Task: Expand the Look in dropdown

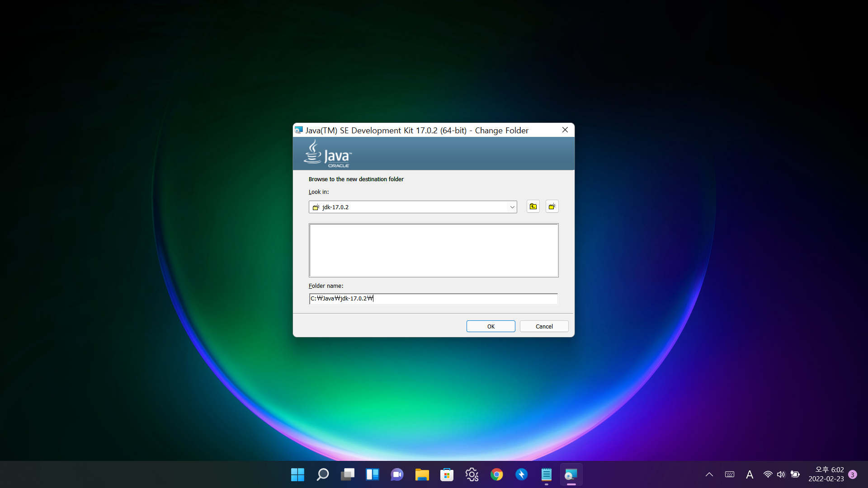Action: tap(512, 207)
